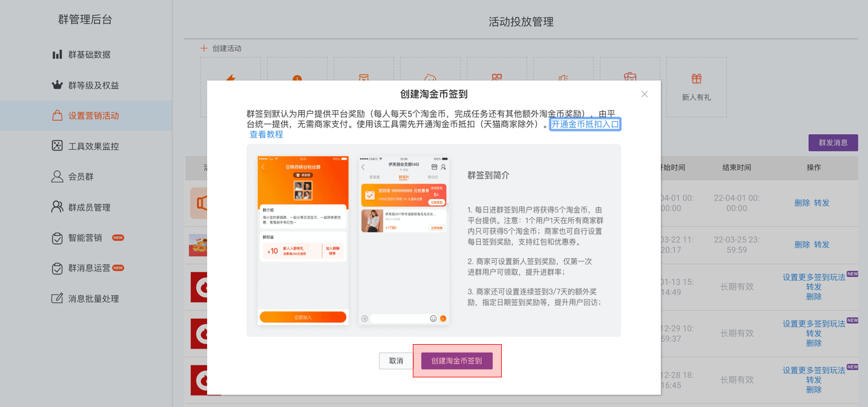The width and height of the screenshot is (868, 407).
Task: Click 删除 in the 01-13 15:14:49 row
Action: [814, 297]
